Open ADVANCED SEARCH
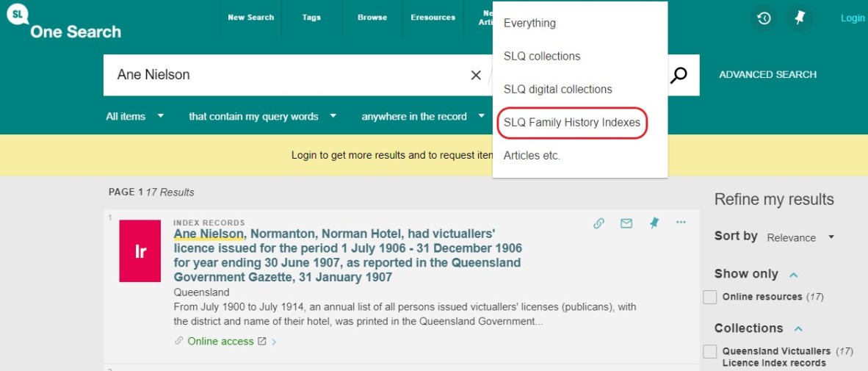Image resolution: width=868 pixels, height=371 pixels. pos(768,75)
